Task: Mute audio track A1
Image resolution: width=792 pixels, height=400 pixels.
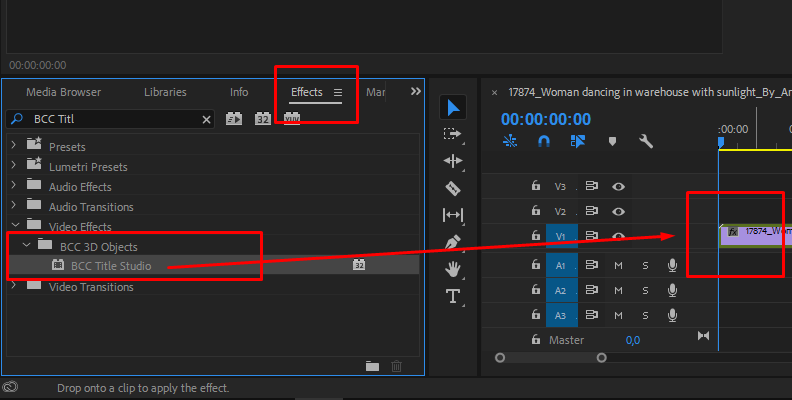Action: pyautogui.click(x=619, y=265)
